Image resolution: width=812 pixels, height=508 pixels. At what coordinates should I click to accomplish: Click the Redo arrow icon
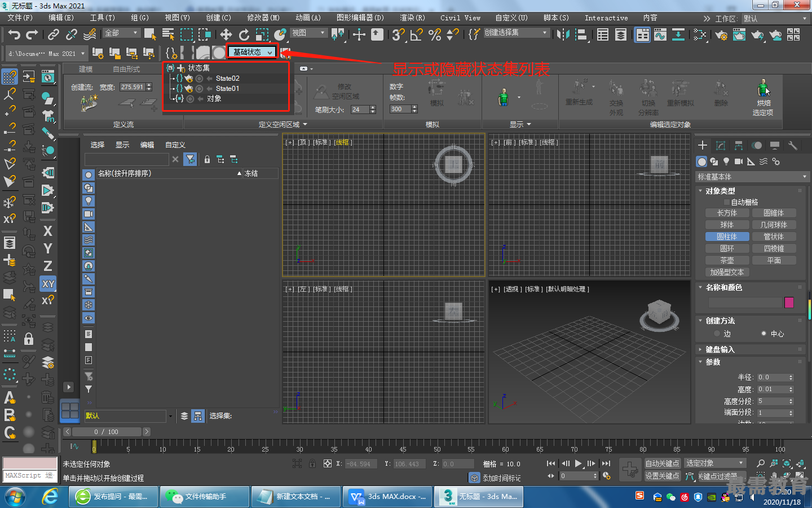(32, 34)
